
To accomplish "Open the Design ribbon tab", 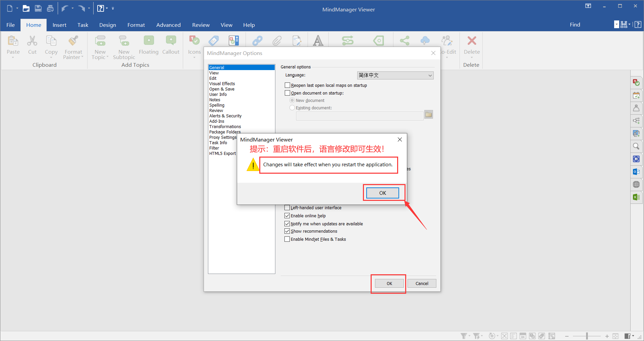I will click(x=107, y=25).
